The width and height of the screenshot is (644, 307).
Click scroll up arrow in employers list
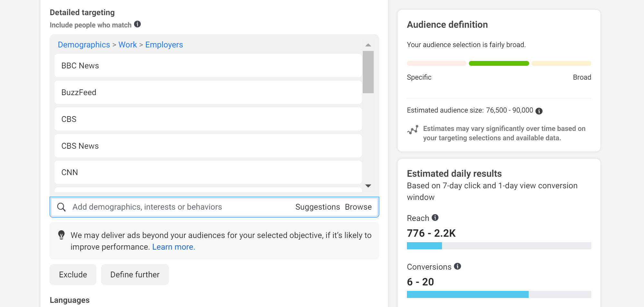tap(368, 45)
